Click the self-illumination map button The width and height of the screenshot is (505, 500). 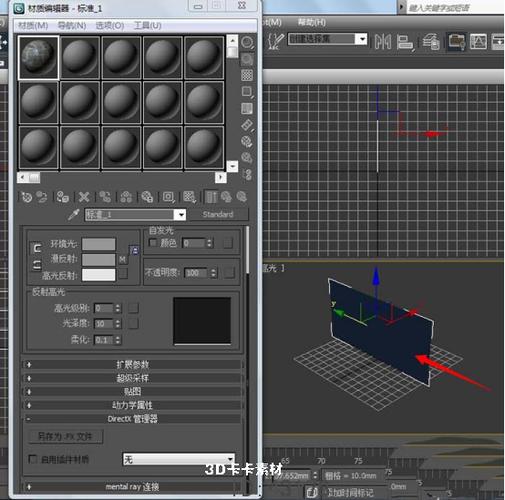point(228,243)
